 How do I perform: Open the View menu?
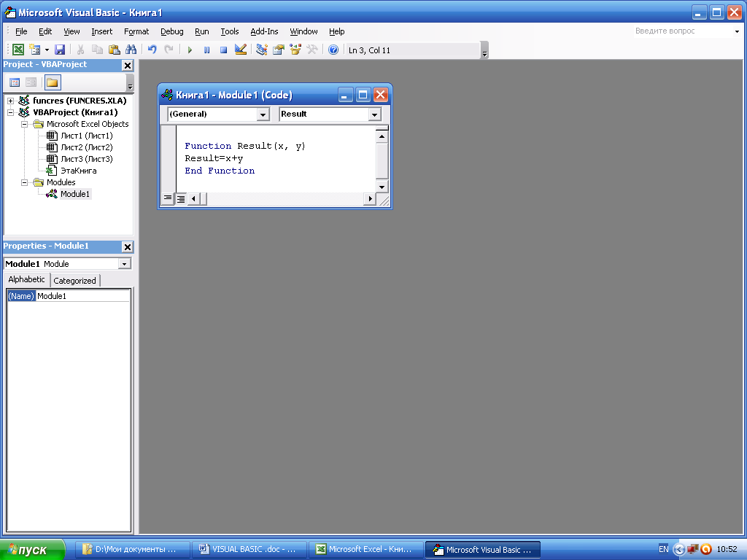point(71,31)
